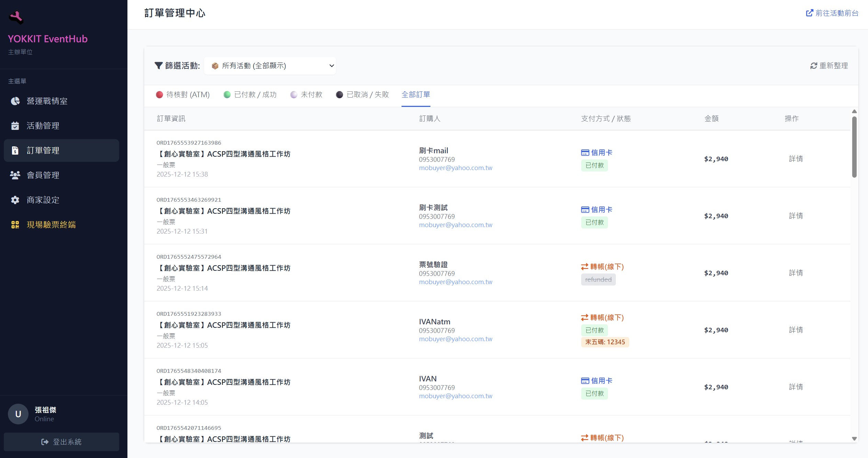Switch to the 已付款 / 成功 tab
Screen dimensions: 868x458
[x=250, y=94]
